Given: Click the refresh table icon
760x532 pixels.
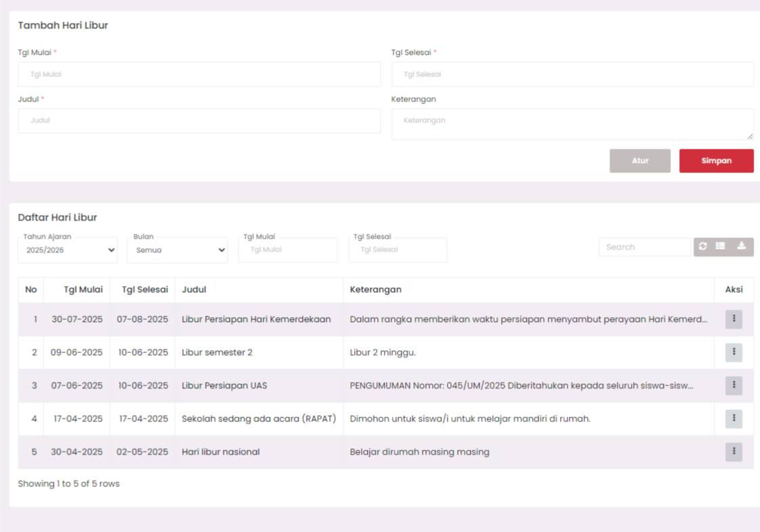Looking at the screenshot, I should 703,246.
